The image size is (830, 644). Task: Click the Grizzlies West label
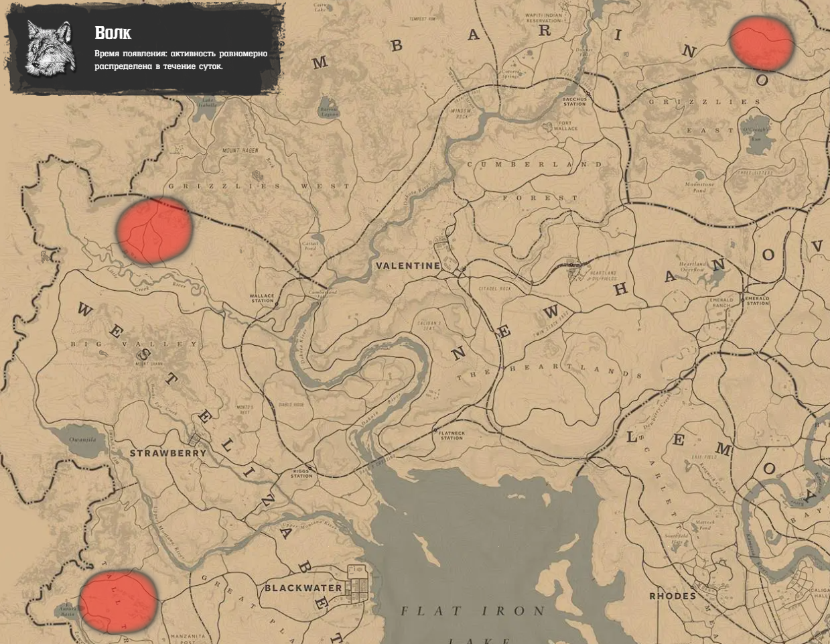pos(259,186)
